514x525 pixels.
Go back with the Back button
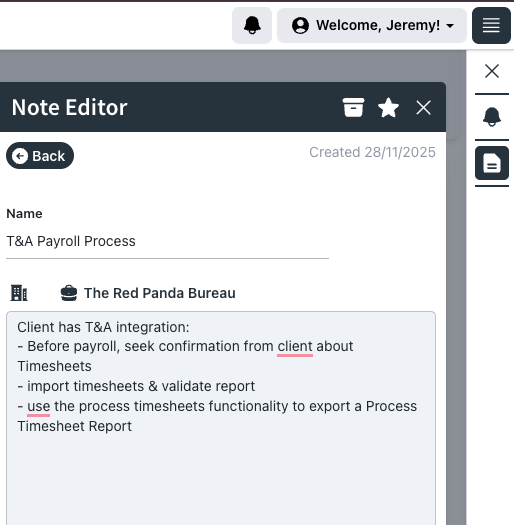pyautogui.click(x=40, y=156)
